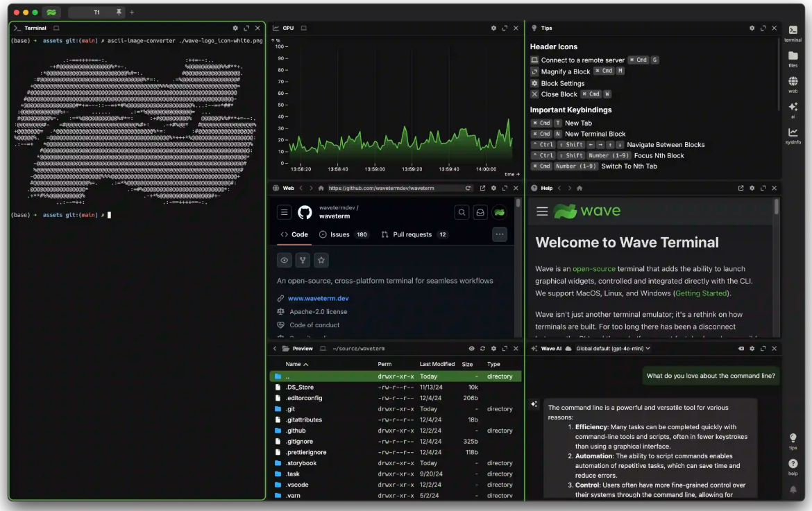Image resolution: width=812 pixels, height=511 pixels.
Task: Open the three-dots overflow menu on GitHub
Action: (x=499, y=234)
